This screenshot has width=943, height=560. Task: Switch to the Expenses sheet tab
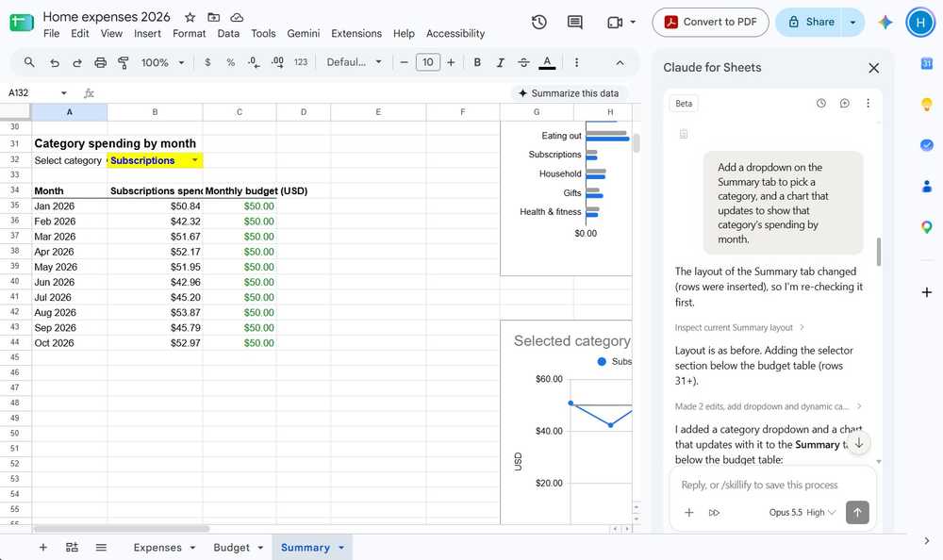coord(157,548)
